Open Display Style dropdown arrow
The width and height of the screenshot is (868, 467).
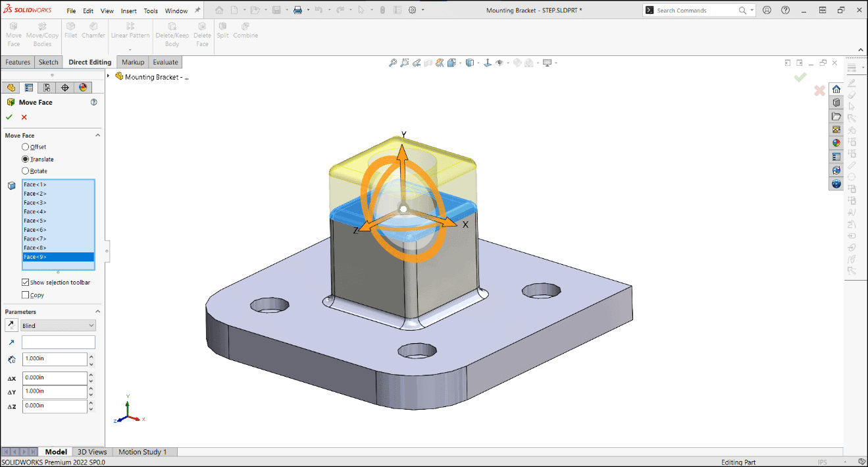click(478, 63)
